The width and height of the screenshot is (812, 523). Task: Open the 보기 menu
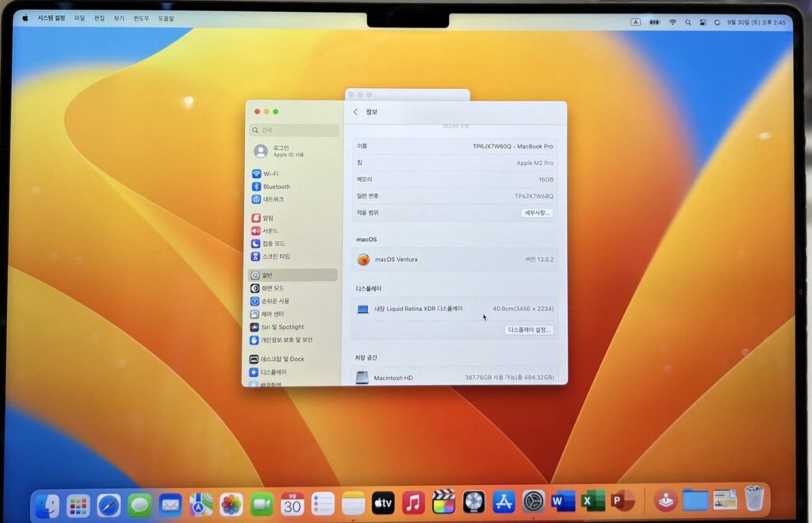pyautogui.click(x=119, y=18)
